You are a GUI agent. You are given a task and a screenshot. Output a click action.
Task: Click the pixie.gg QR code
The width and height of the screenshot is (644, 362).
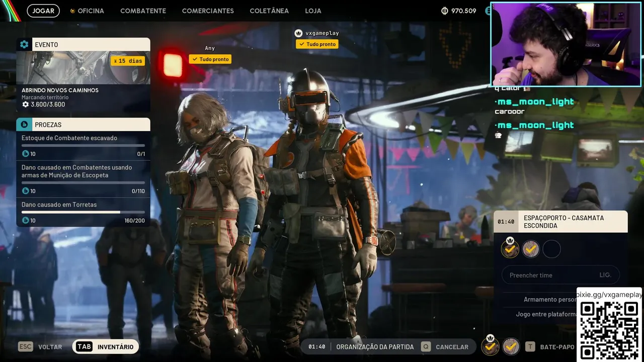point(610,330)
